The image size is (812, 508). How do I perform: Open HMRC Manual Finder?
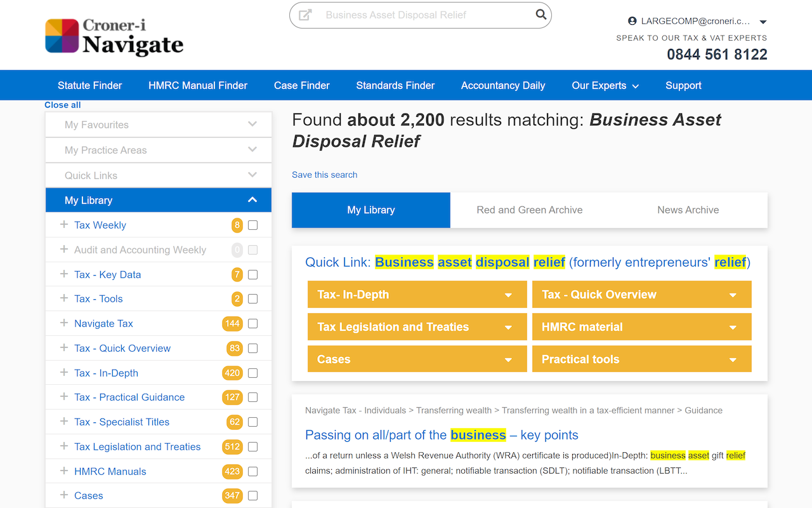(x=198, y=85)
